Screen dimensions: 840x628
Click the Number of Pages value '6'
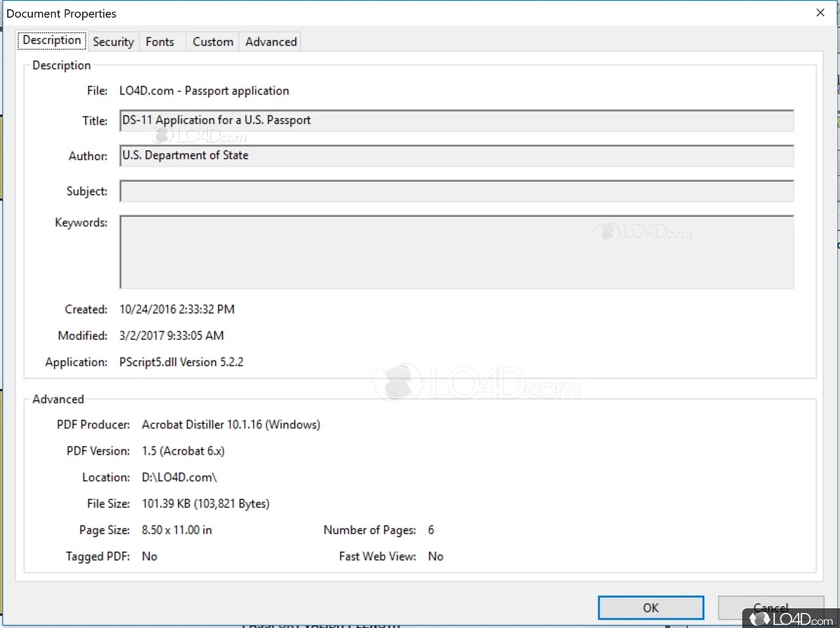431,530
